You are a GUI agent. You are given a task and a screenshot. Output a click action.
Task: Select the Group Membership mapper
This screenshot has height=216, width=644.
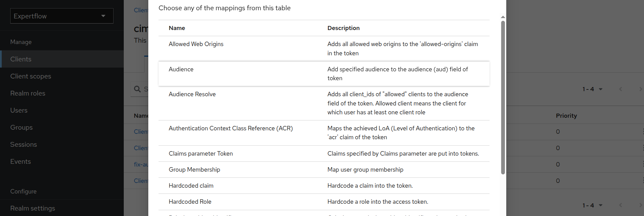pyautogui.click(x=194, y=170)
